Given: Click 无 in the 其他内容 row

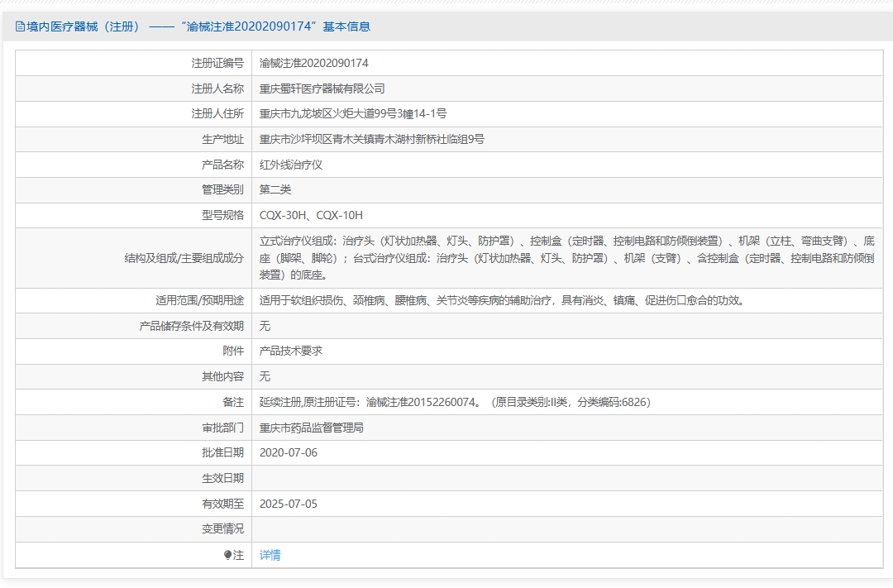Looking at the screenshot, I should pyautogui.click(x=265, y=376).
